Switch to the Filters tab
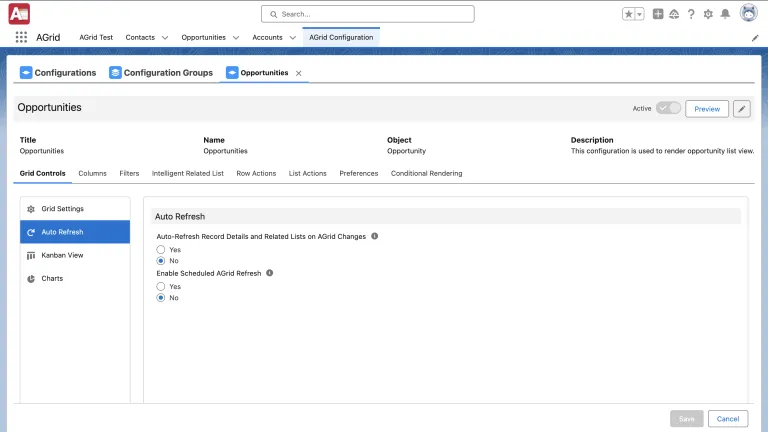 pyautogui.click(x=129, y=173)
